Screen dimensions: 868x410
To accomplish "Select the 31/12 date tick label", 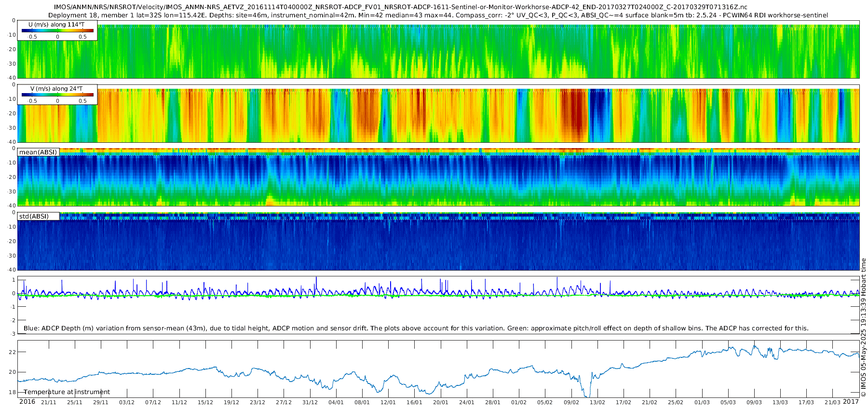I will (310, 402).
